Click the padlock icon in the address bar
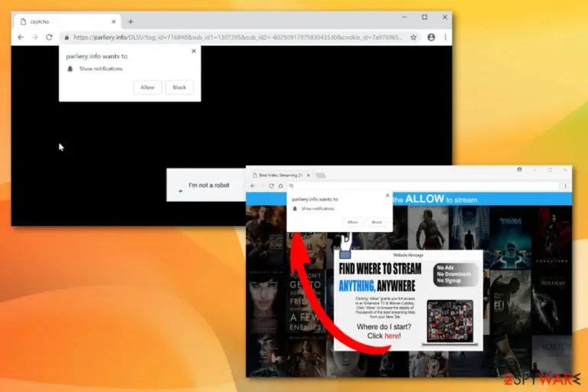The width and height of the screenshot is (588, 392). pos(67,38)
